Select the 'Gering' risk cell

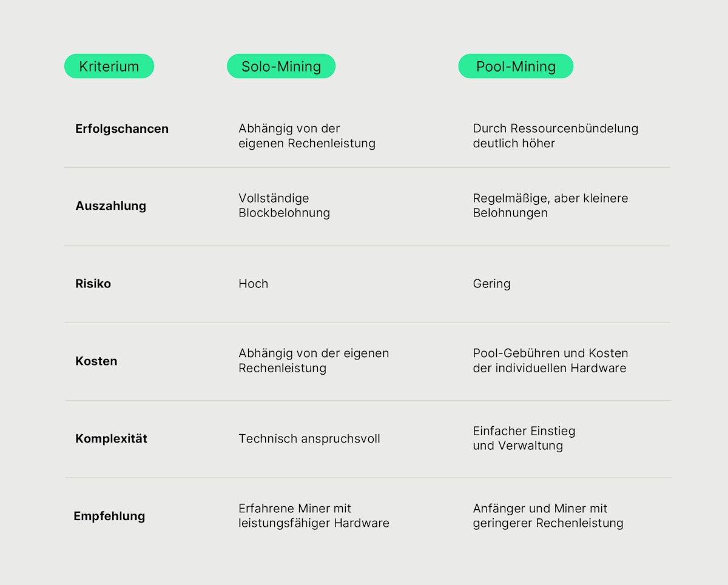(491, 283)
